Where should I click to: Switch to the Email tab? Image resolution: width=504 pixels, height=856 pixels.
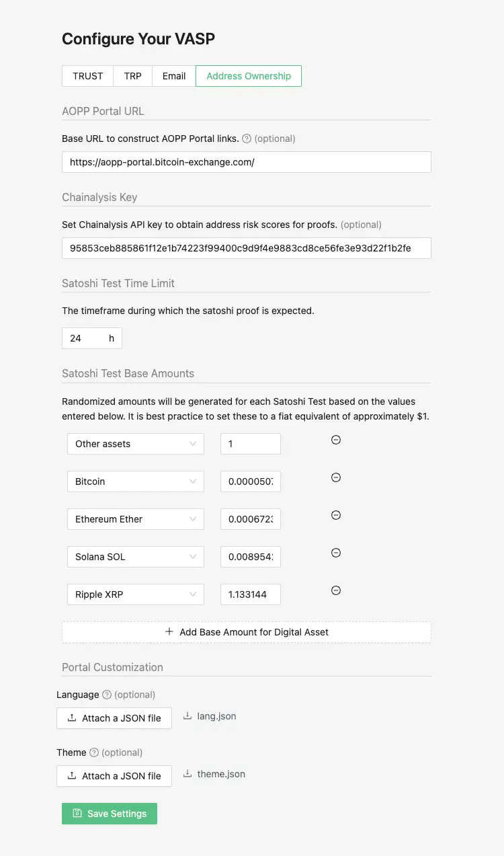click(x=173, y=76)
